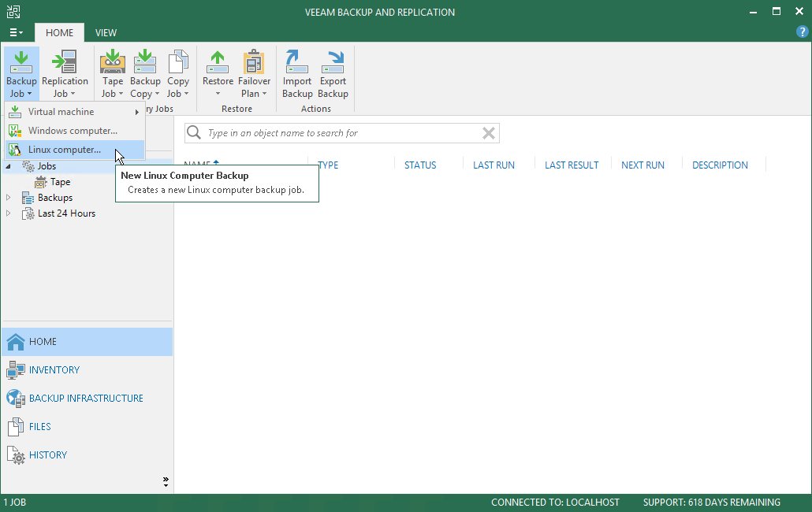Open the Restore menu
Screen dimensions: 812x512
point(218,74)
